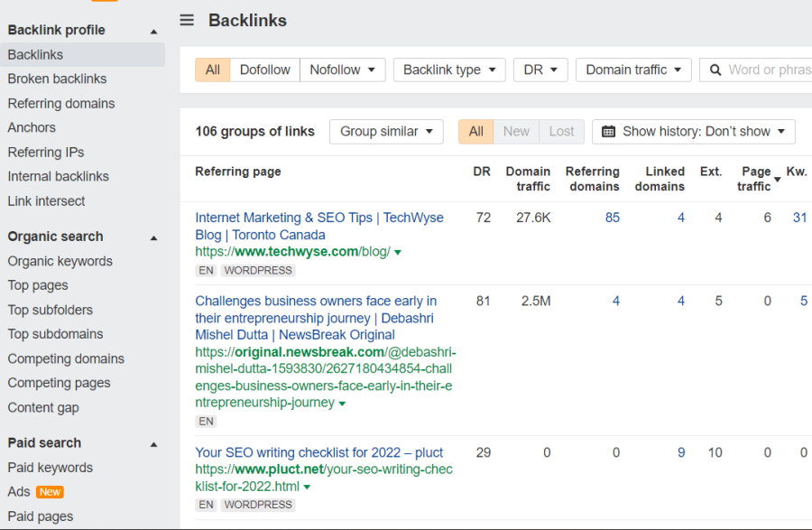Collapse the Organic search section arrow
The width and height of the screenshot is (812, 530).
(153, 237)
